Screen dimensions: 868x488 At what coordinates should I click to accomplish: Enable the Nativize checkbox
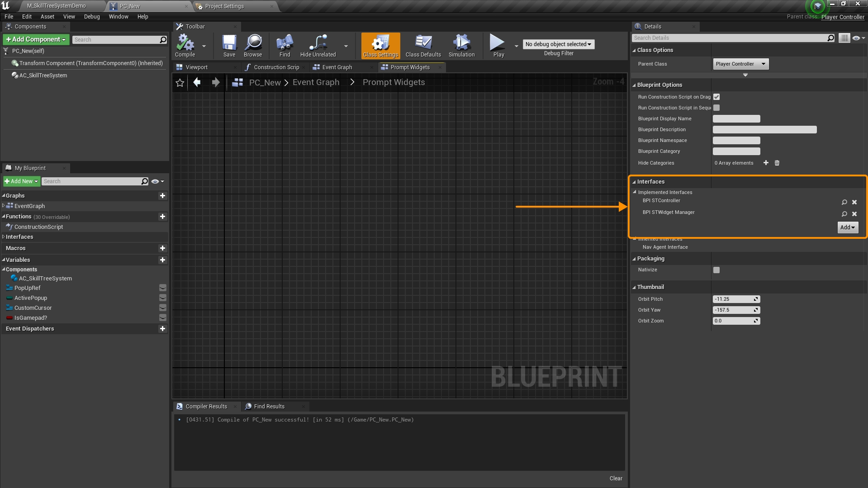point(716,270)
